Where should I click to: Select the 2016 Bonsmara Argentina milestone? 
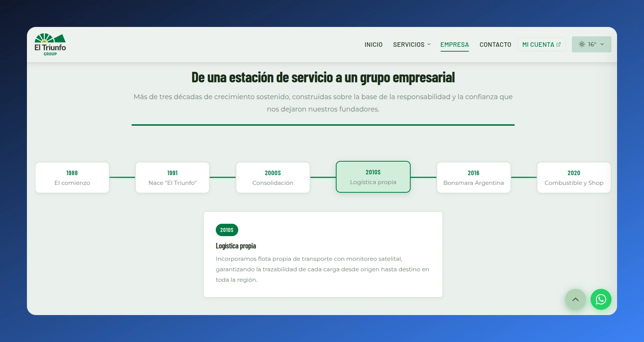pos(473,177)
